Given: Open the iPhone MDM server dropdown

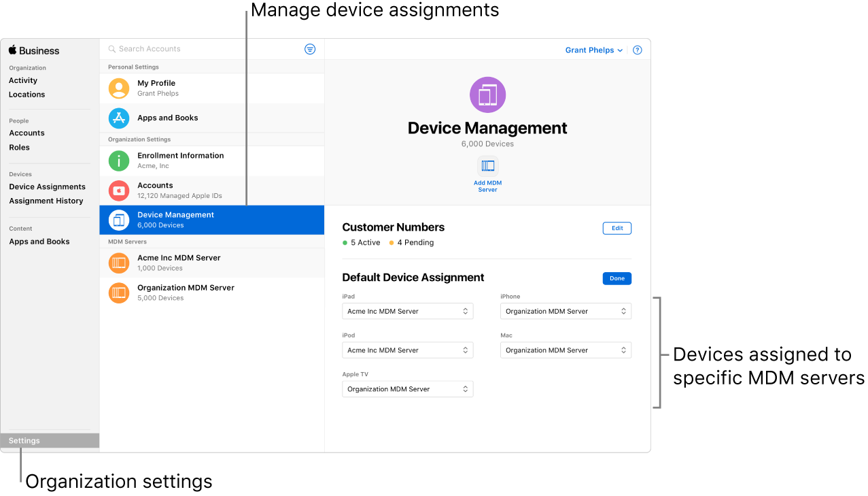Looking at the screenshot, I should pos(566,311).
